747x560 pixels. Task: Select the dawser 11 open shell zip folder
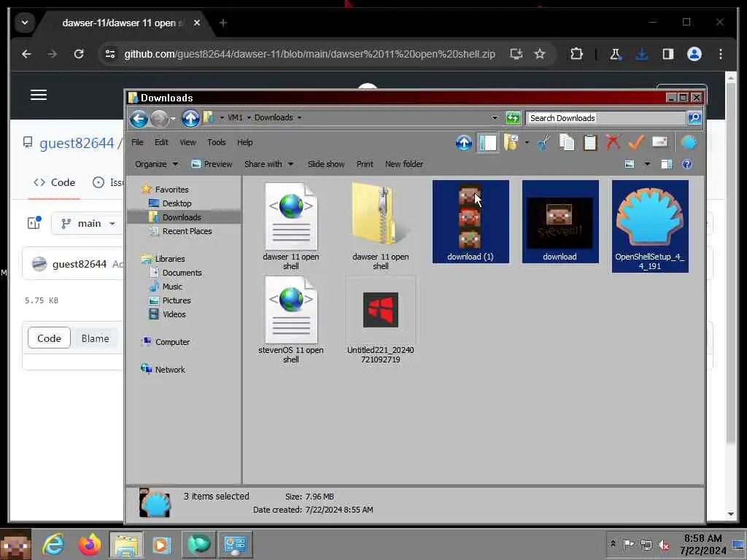pyautogui.click(x=380, y=226)
